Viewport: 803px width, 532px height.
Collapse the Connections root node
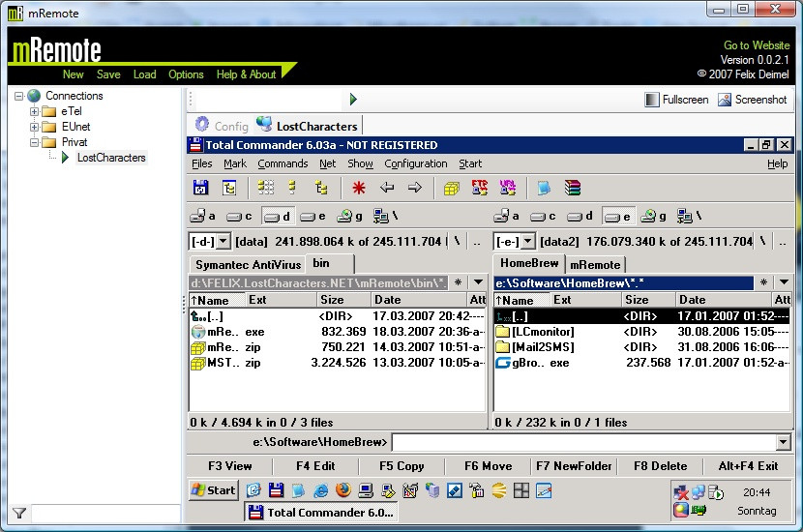(x=19, y=96)
